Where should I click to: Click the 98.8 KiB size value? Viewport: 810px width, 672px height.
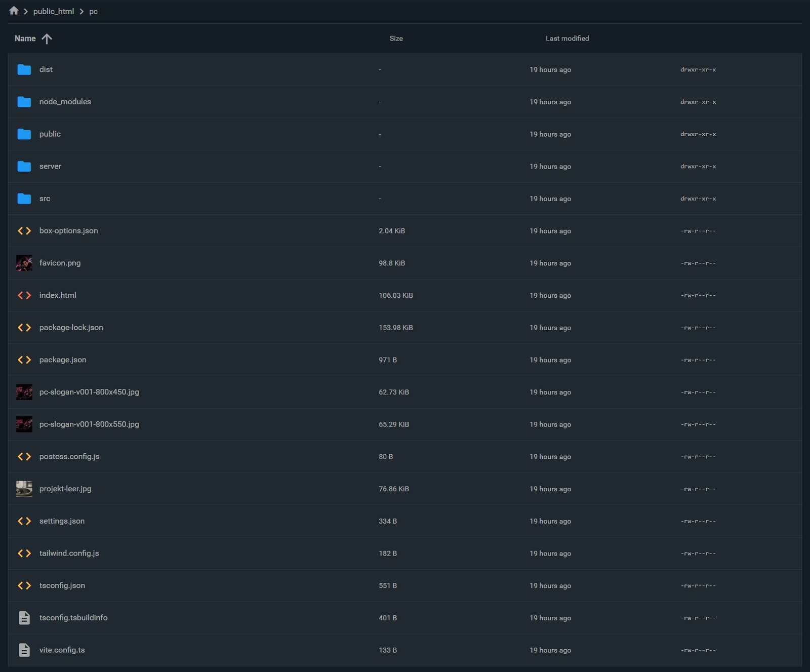point(392,263)
